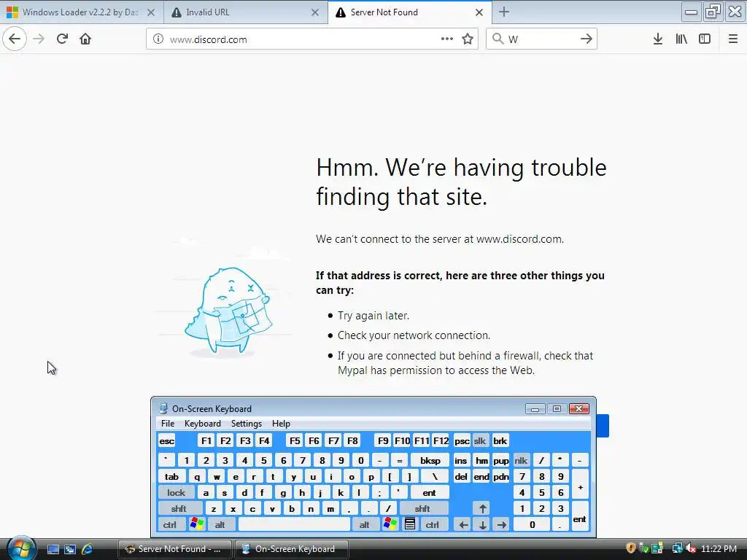Screen dimensions: 747x560
Task: Click the security shield tray icon
Action: [x=631, y=548]
